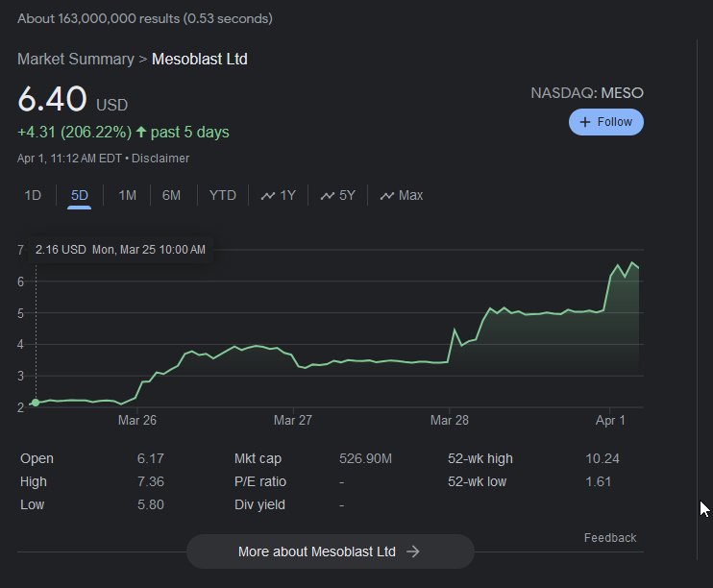The image size is (713, 588).
Task: Click the plus icon on Follow
Action: click(x=585, y=122)
